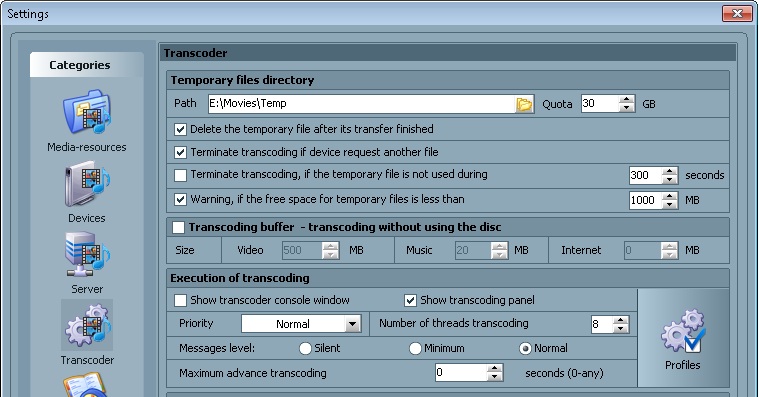Image resolution: width=759 pixels, height=397 pixels.
Task: Toggle Warning for low free space
Action: pyautogui.click(x=180, y=199)
